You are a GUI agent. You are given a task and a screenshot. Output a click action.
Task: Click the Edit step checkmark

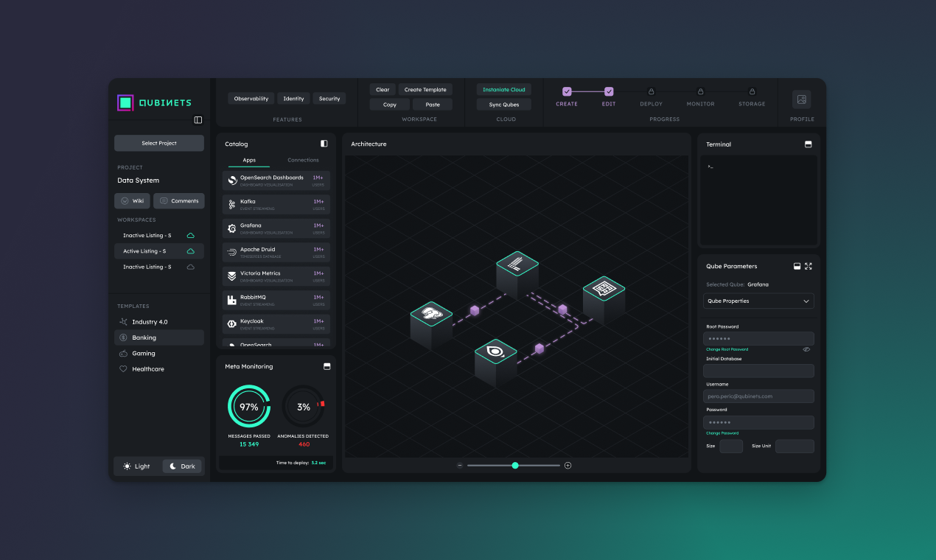609,91
